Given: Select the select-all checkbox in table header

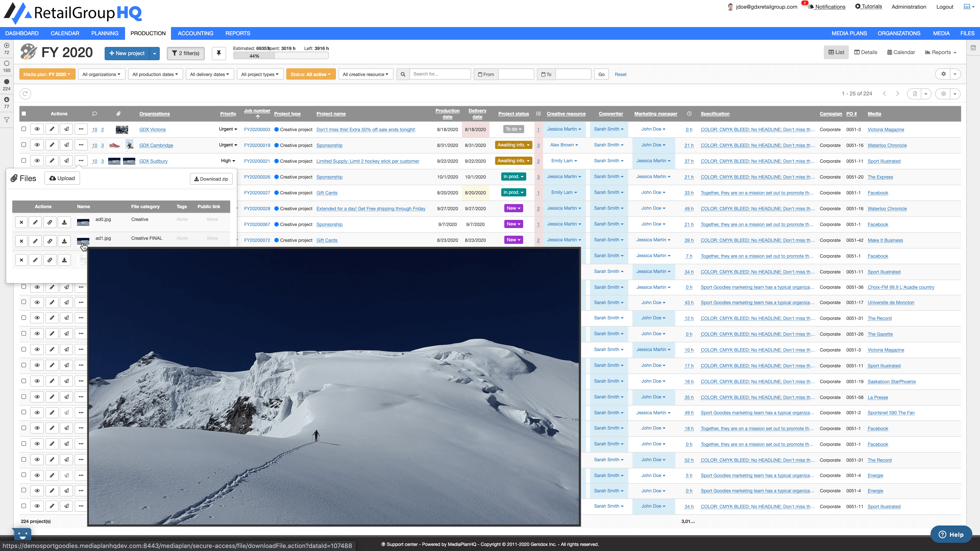Looking at the screenshot, I should tap(23, 113).
